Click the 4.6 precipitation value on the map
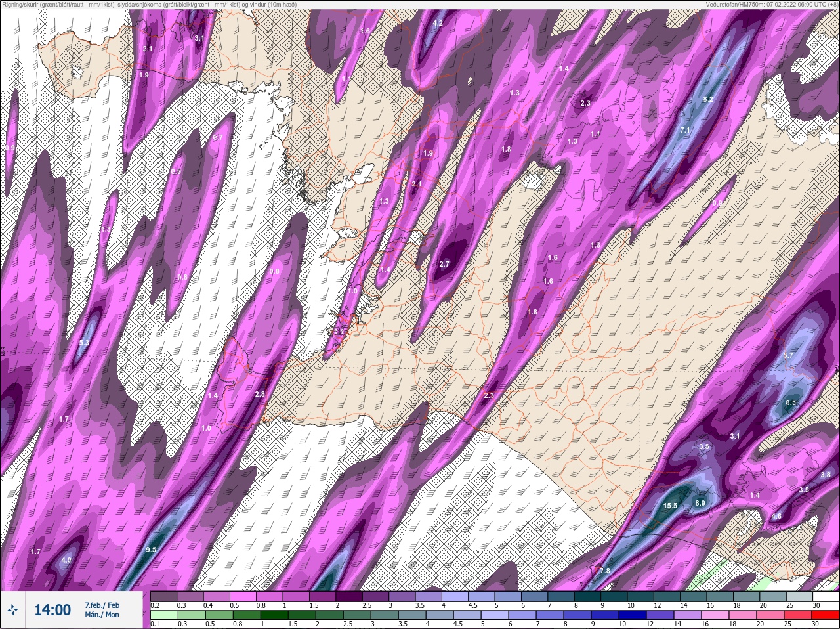 click(x=776, y=517)
